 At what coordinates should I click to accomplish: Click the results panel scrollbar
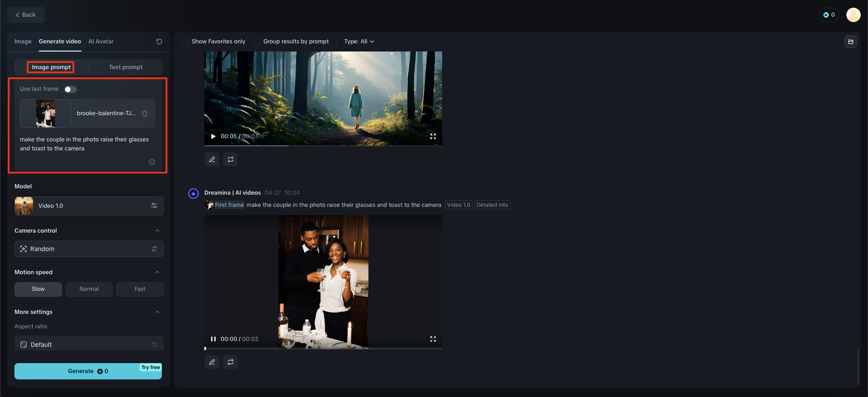point(858,366)
